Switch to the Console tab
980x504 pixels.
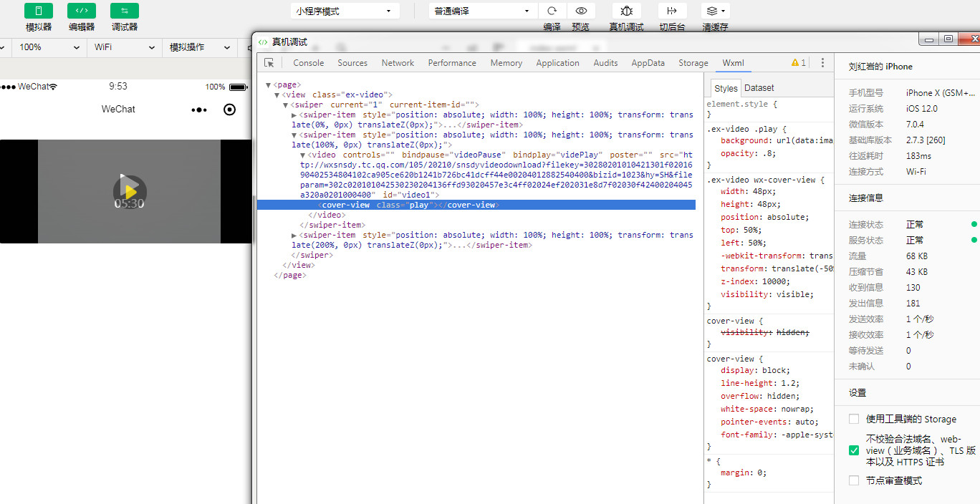308,63
